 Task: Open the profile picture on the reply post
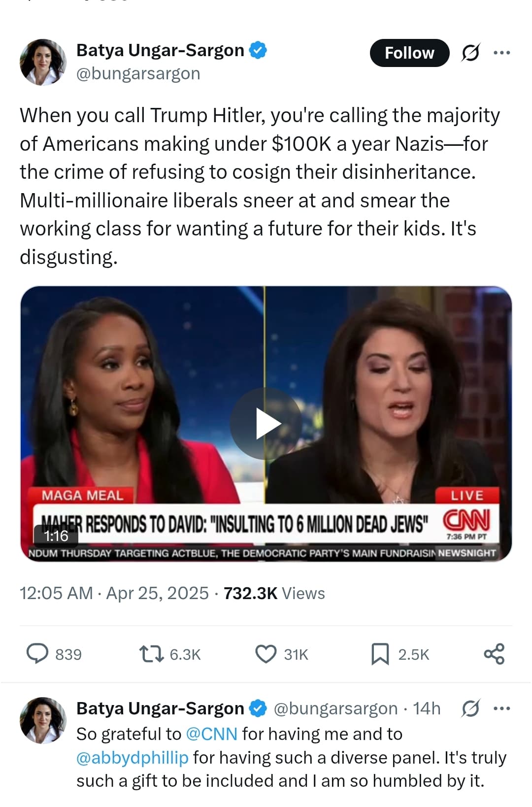43,720
